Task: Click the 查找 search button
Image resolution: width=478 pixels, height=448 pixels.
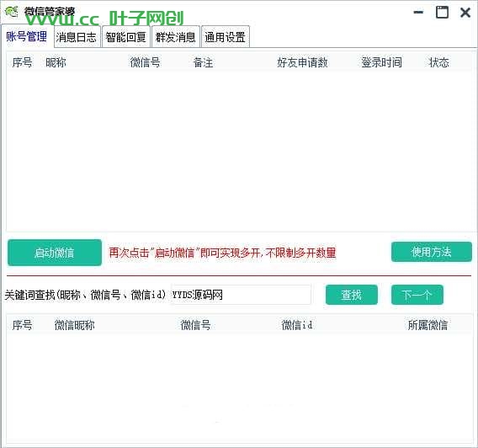Action: (x=352, y=295)
